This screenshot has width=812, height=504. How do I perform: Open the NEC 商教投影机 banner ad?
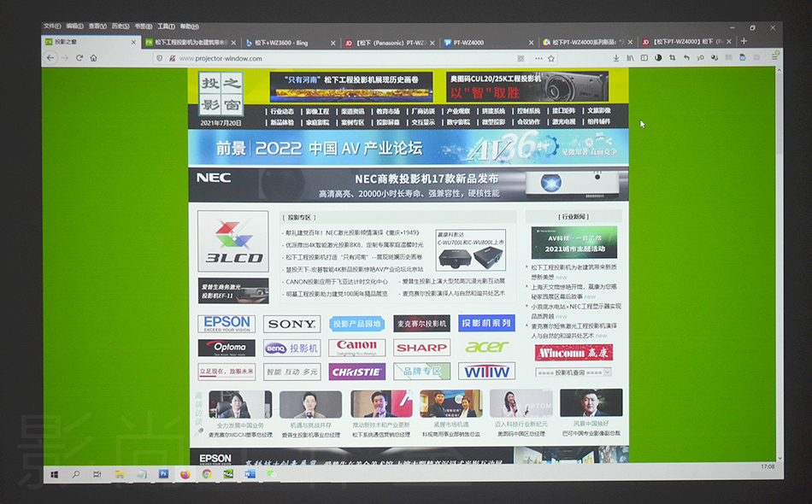tap(409, 185)
